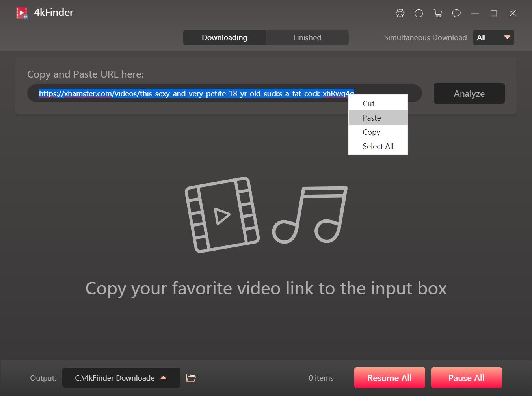
Task: Choose Select All from the context menu
Action: point(378,146)
